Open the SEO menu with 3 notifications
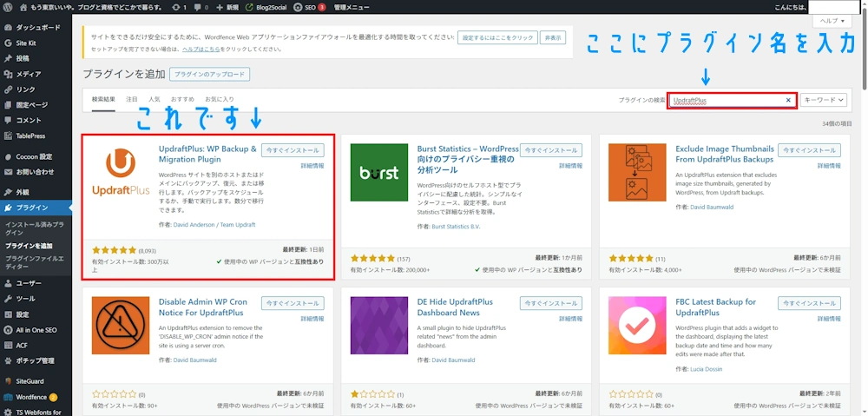Image resolution: width=868 pixels, height=416 pixels. tap(310, 7)
